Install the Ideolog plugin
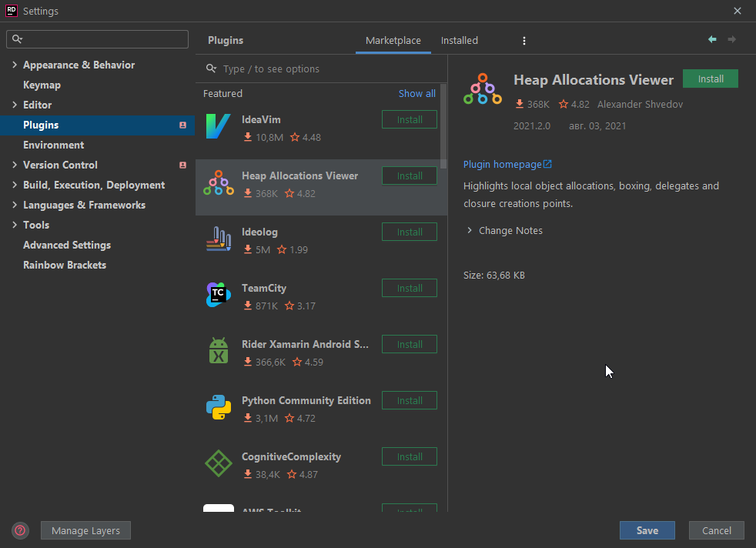 [410, 232]
